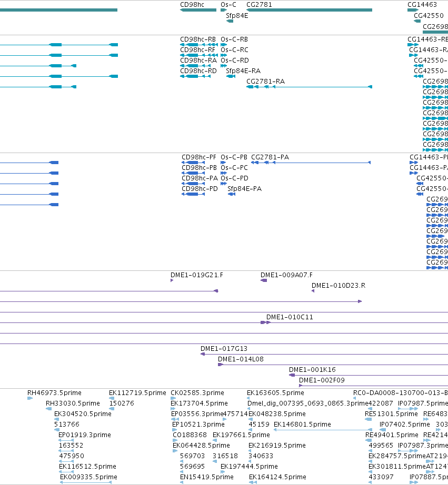Screen dimensions: 448x485
Task: Click the CG2781 gene label
Action: coord(259,5)
